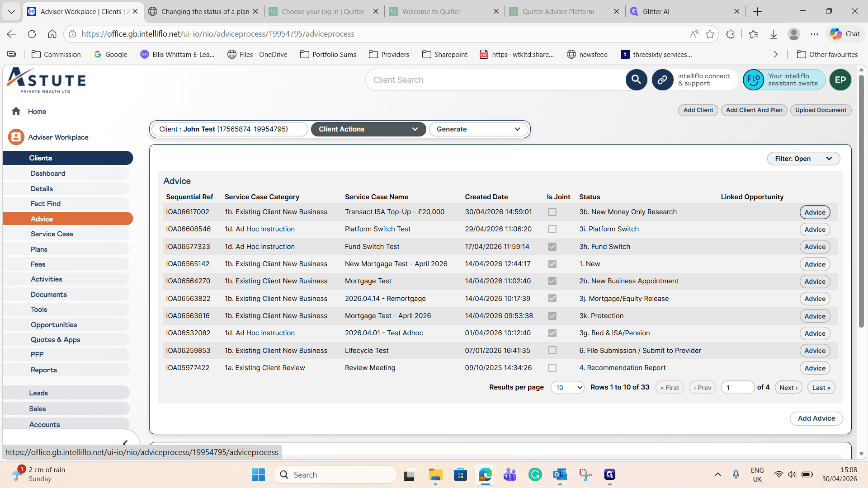The width and height of the screenshot is (868, 488).
Task: Refresh the page in the browser toolbar
Action: pyautogui.click(x=32, y=34)
